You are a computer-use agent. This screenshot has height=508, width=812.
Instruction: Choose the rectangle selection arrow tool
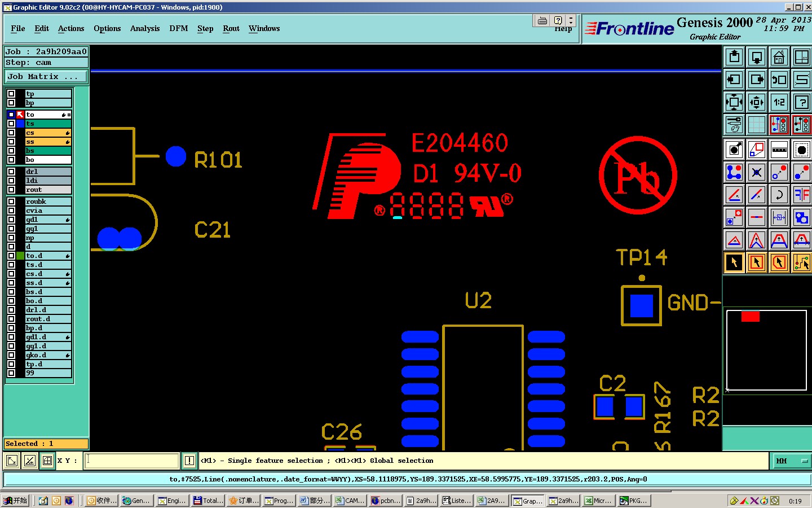757,262
